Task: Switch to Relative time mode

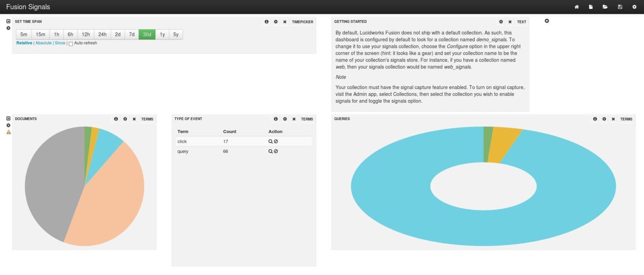Action: click(x=24, y=43)
